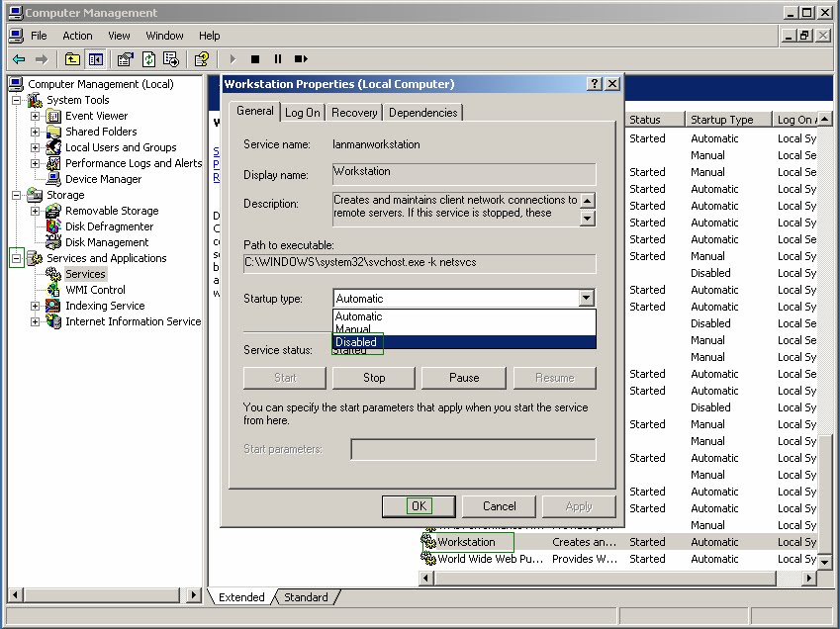This screenshot has width=840, height=629.
Task: Apply the Workstation property changes
Action: point(579,505)
